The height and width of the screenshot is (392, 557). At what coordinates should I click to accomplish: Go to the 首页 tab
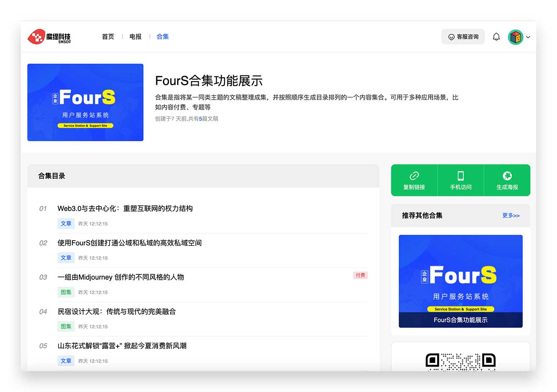pos(108,37)
